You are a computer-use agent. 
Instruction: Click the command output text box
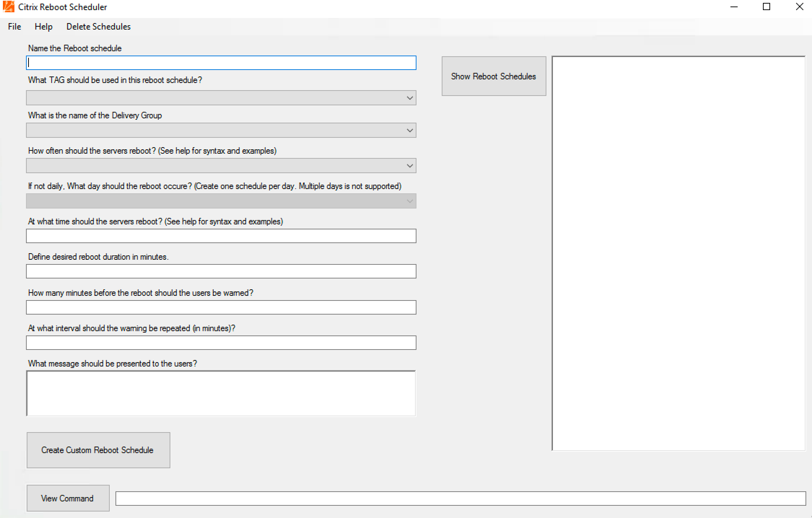pos(460,499)
